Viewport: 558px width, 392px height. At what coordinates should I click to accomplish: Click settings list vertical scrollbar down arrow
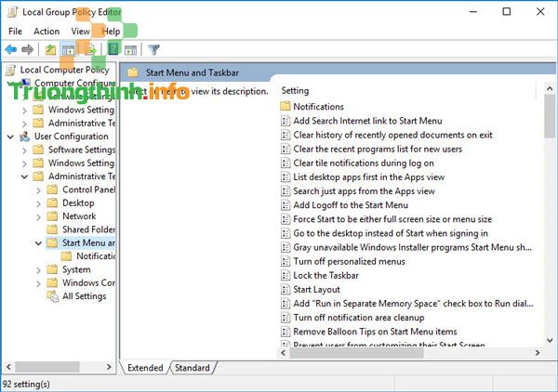point(550,341)
